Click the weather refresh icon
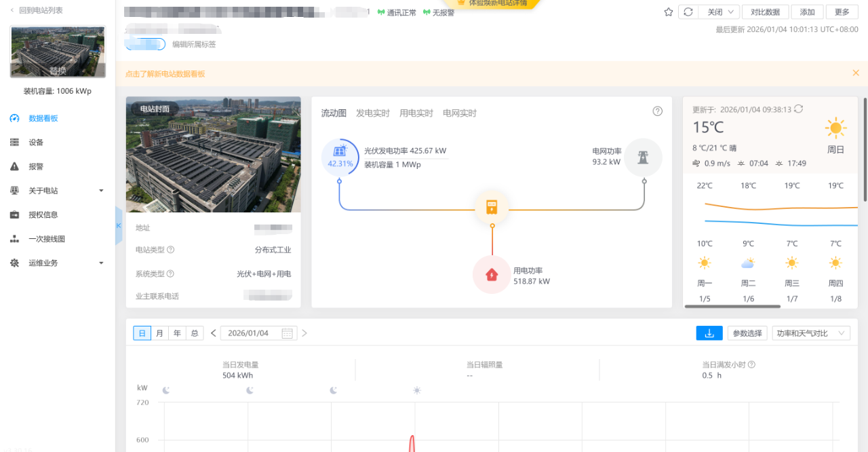This screenshot has height=452, width=868. click(798, 109)
